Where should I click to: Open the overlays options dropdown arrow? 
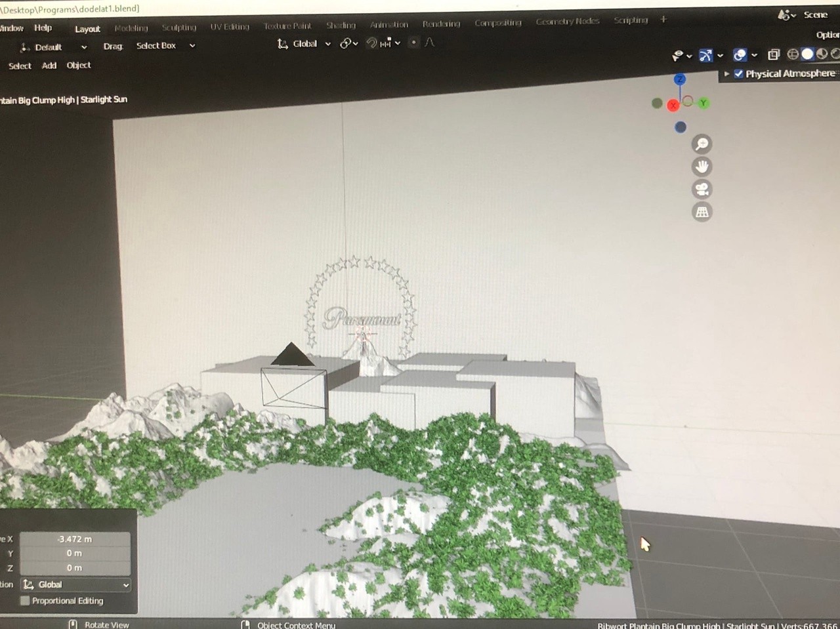coord(754,55)
